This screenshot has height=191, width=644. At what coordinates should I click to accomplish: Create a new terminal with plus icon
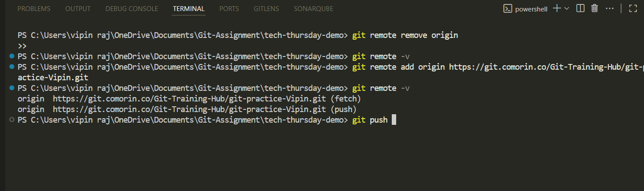[557, 8]
